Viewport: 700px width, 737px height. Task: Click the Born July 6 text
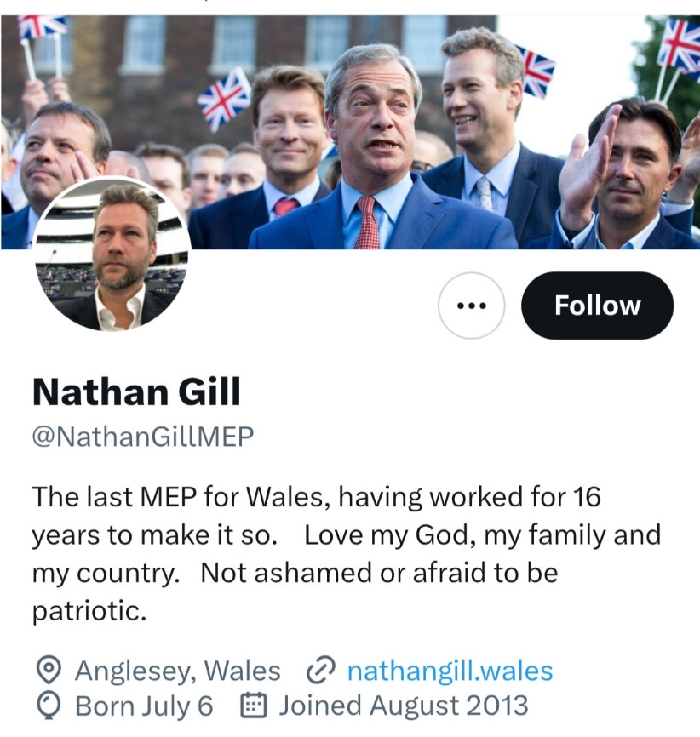pos(144,706)
